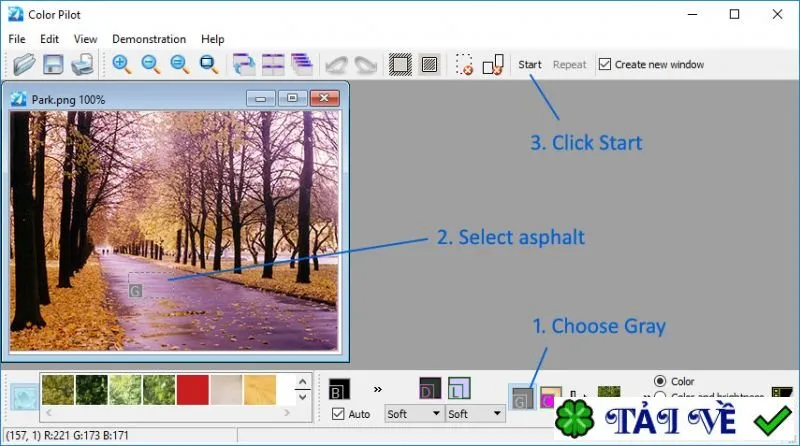Select the Color radio button
The width and height of the screenshot is (800, 446).
click(x=660, y=381)
